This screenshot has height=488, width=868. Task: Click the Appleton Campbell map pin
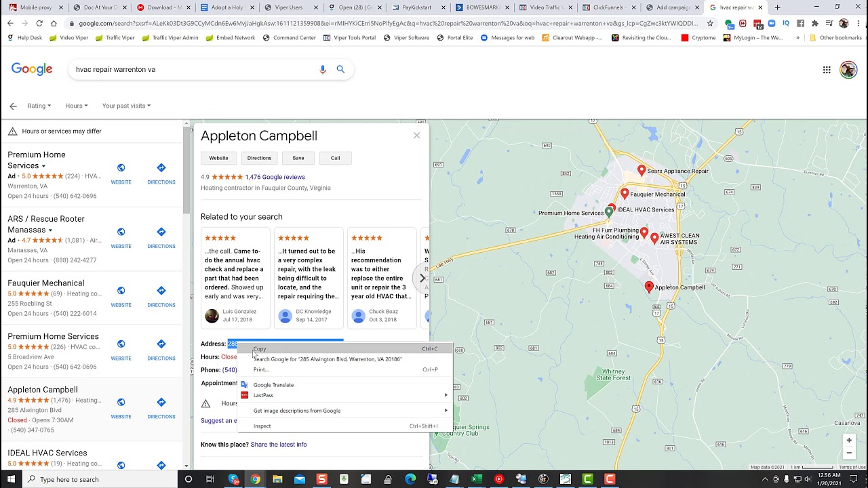coord(649,287)
